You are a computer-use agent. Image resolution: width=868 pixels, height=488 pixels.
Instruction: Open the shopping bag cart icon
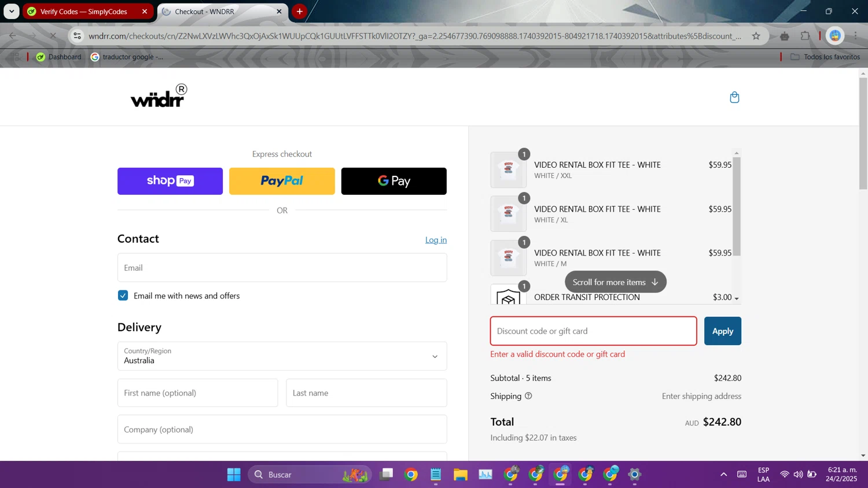(x=734, y=97)
